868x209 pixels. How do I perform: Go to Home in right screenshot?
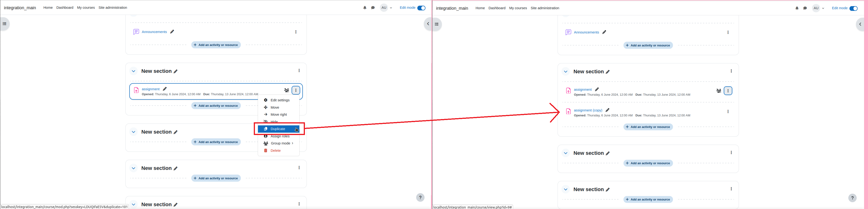(480, 8)
